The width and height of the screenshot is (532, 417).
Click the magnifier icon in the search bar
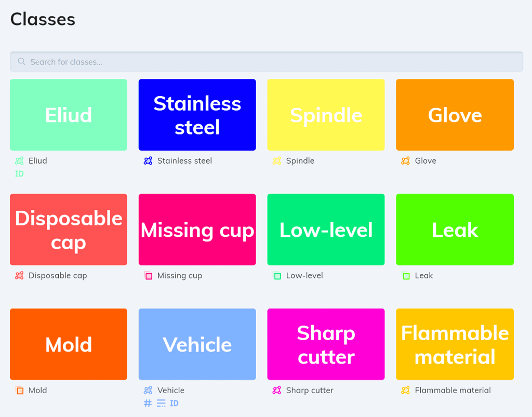coord(21,61)
